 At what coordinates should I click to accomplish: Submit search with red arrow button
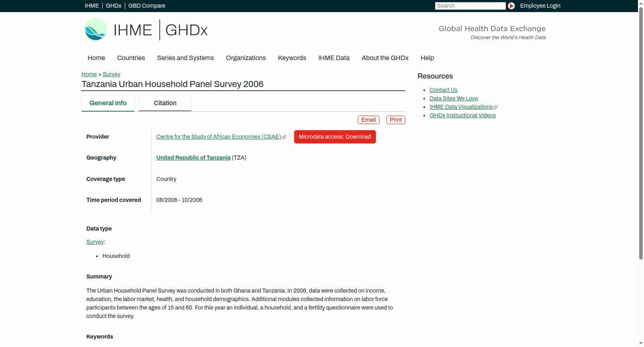tap(511, 6)
